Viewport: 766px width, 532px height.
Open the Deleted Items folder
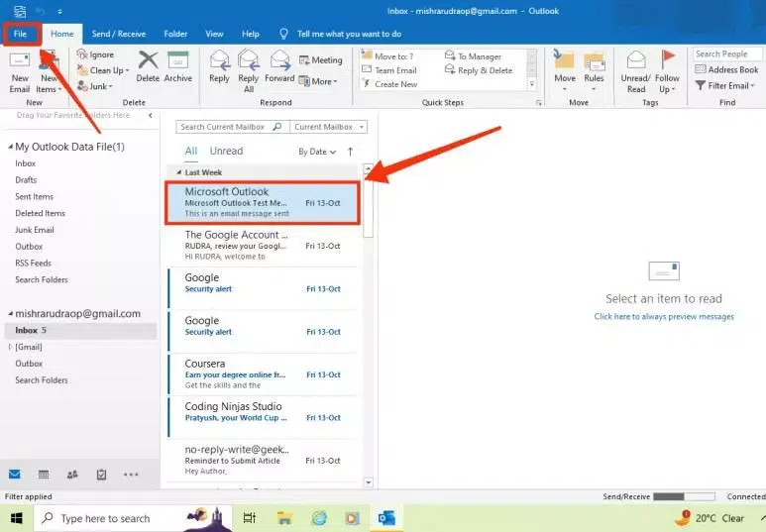(x=40, y=213)
